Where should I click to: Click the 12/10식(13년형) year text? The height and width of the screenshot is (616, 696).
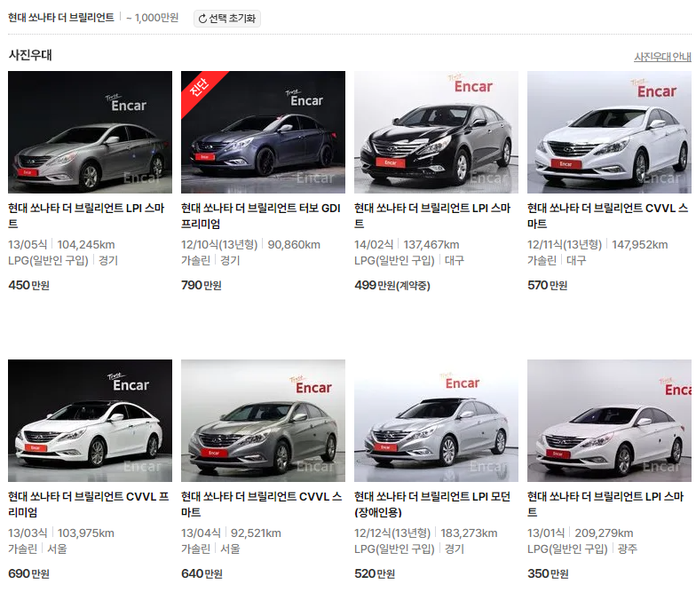219,245
